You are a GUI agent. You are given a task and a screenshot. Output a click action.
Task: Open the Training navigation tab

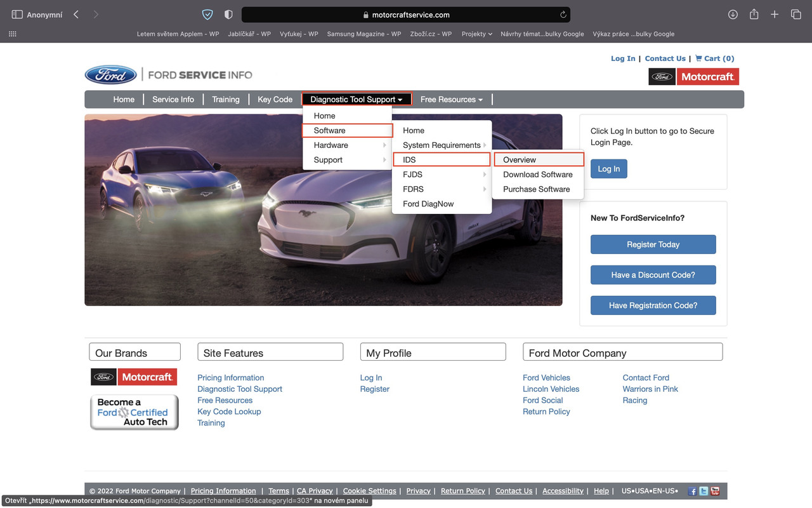[x=226, y=99]
